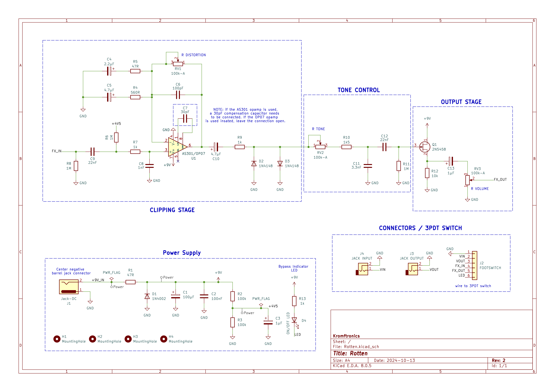Image resolution: width=555 pixels, height=392 pixels.
Task: Click the R13 1k resistor symbol
Action: coord(294,301)
